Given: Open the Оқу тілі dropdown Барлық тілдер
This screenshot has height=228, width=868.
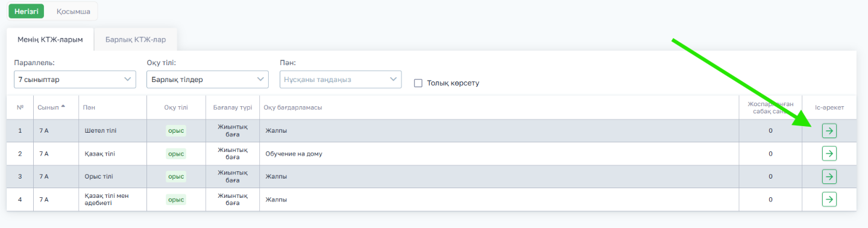Looking at the screenshot, I should pos(207,79).
